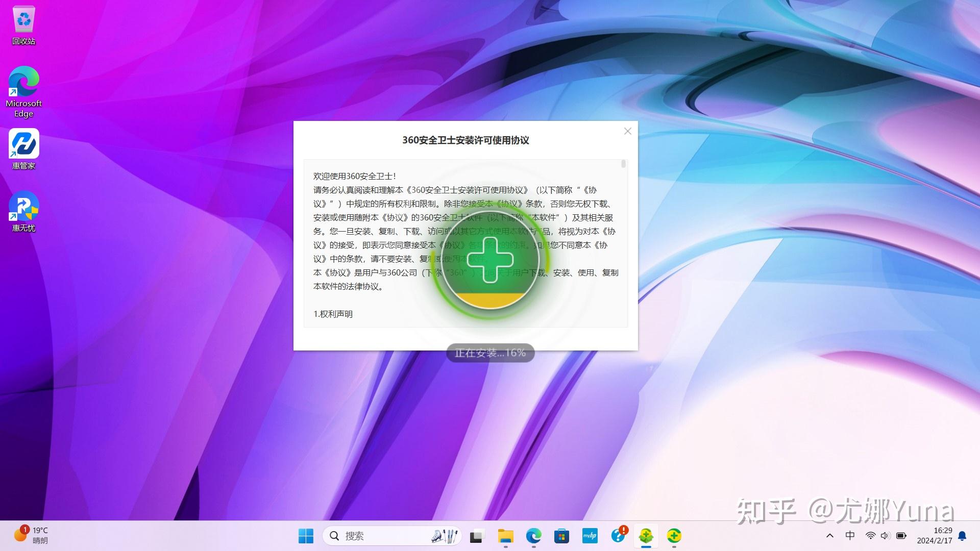Open File Explorer from the taskbar
The height and width of the screenshot is (551, 980).
click(505, 536)
